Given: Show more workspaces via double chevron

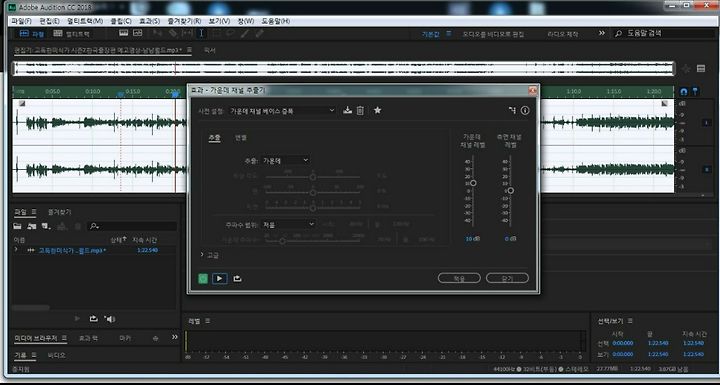Looking at the screenshot, I should [x=602, y=33].
